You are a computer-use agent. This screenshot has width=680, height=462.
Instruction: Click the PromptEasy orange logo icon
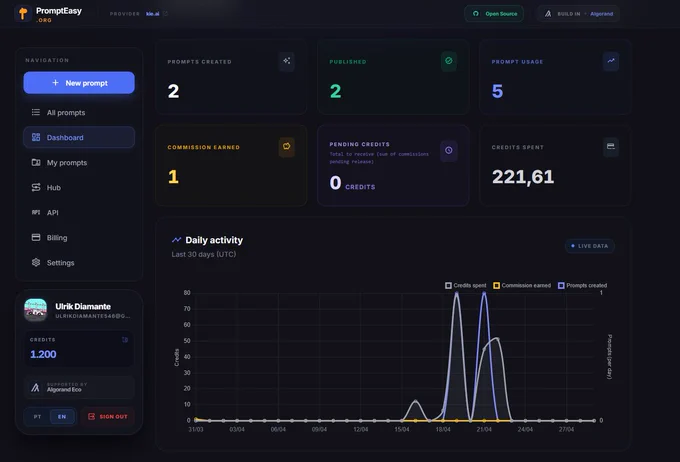(23, 13)
